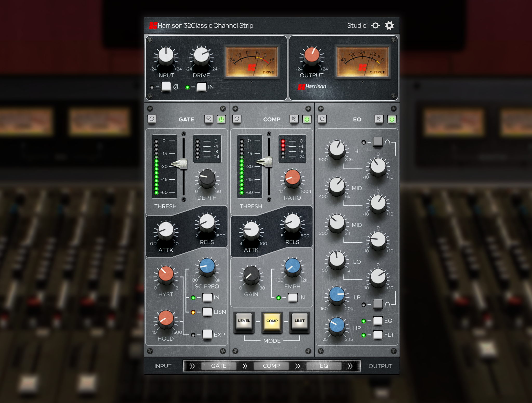Reset the EQ section with its reset icon

click(x=322, y=119)
